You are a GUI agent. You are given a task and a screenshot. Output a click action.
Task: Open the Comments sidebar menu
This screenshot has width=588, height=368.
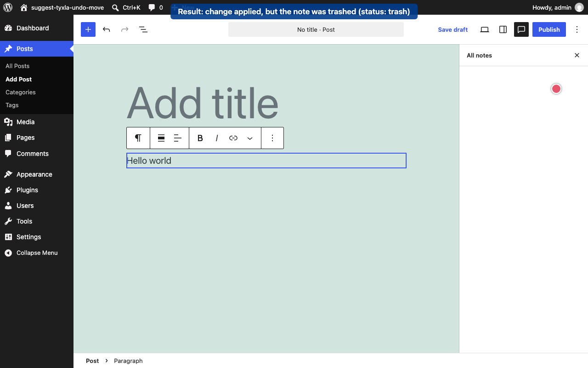click(x=37, y=154)
